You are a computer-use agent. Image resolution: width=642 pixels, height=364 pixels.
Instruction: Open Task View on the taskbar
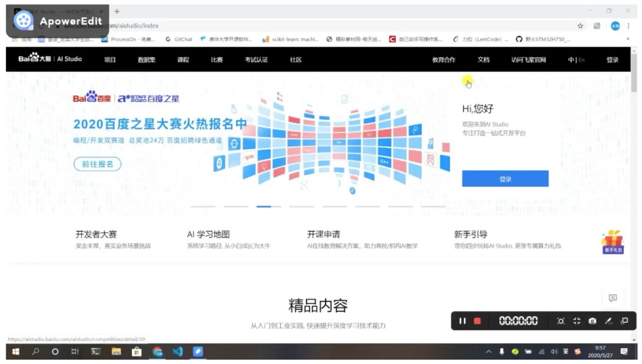click(75, 352)
